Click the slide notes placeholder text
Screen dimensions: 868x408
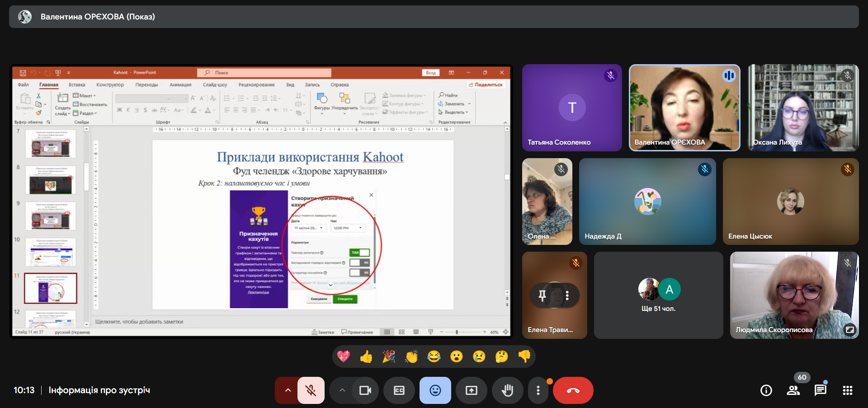coord(139,322)
